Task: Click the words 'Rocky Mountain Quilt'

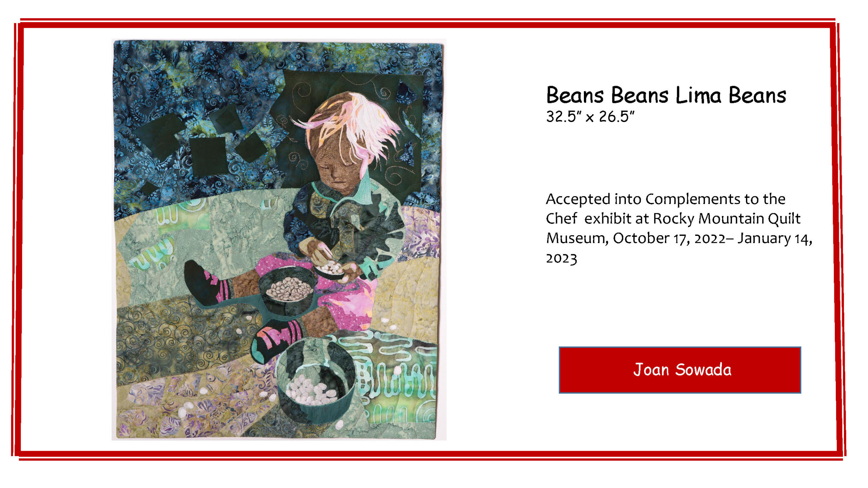Action: pos(726,219)
